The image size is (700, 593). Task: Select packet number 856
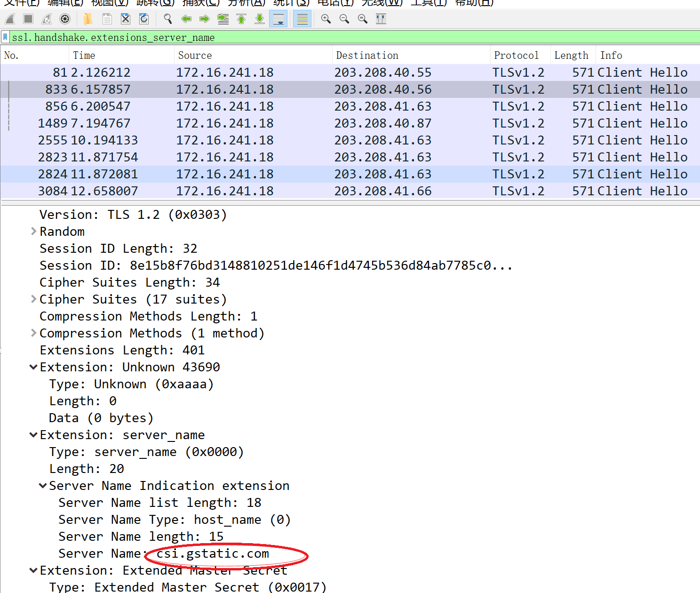[x=350, y=106]
